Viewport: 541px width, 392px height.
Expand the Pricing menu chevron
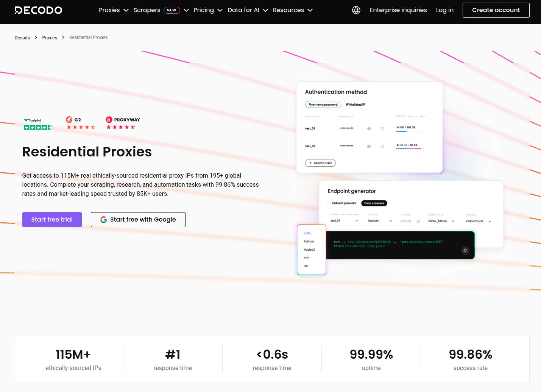tap(220, 10)
